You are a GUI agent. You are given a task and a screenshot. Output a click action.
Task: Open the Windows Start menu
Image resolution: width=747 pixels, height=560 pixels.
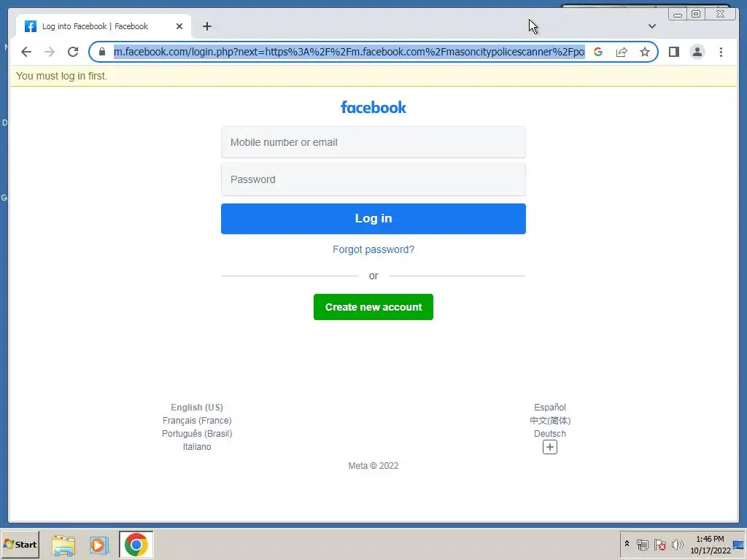(x=20, y=544)
